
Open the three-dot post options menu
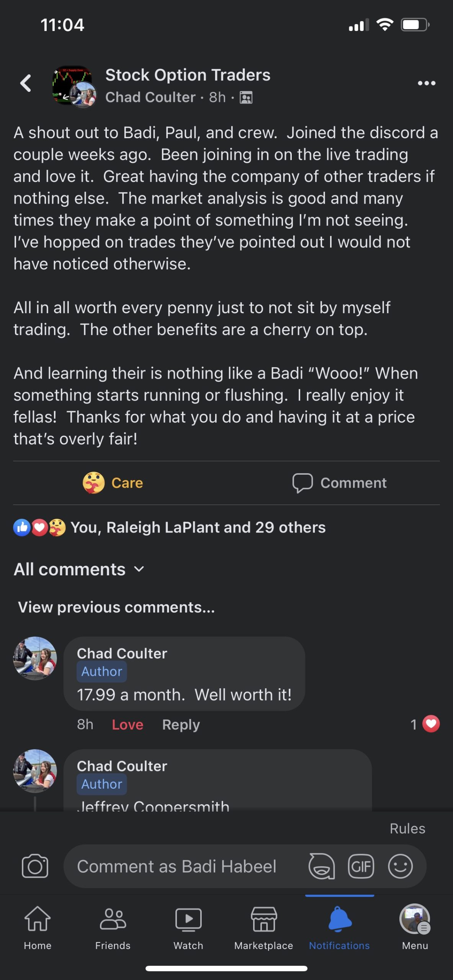pos(426,83)
